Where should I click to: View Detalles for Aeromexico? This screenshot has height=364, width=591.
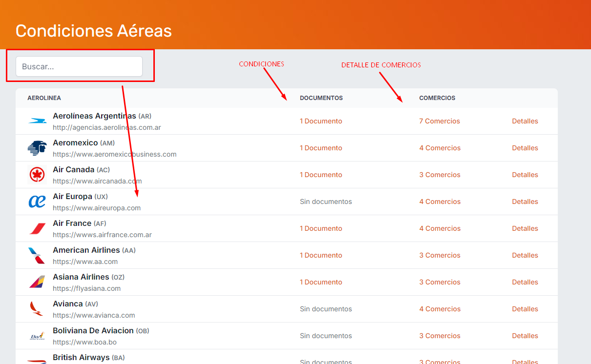point(525,148)
